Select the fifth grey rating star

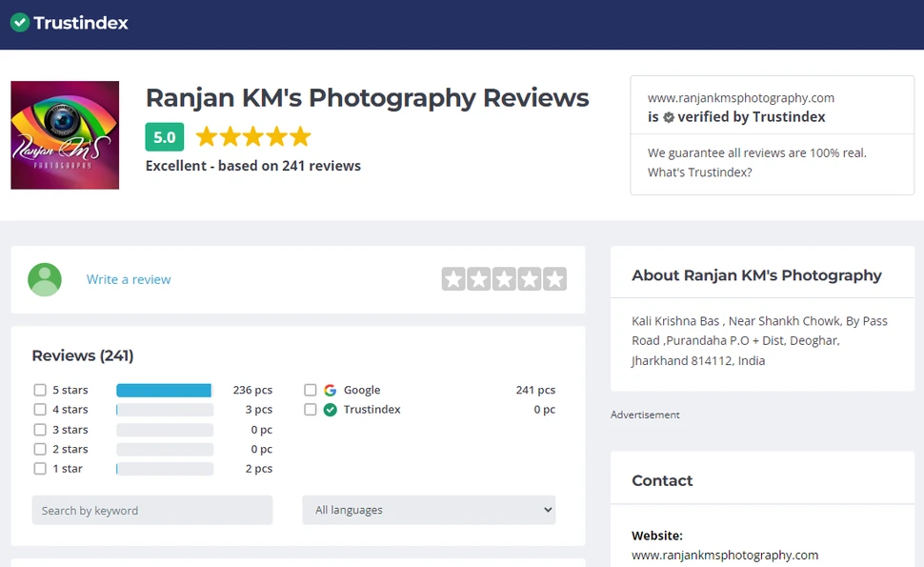click(x=554, y=279)
